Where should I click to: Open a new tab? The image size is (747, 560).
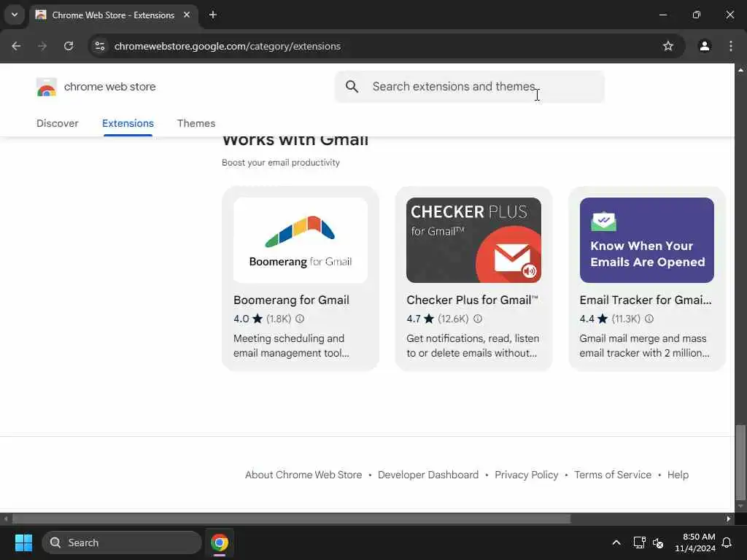[x=213, y=15]
